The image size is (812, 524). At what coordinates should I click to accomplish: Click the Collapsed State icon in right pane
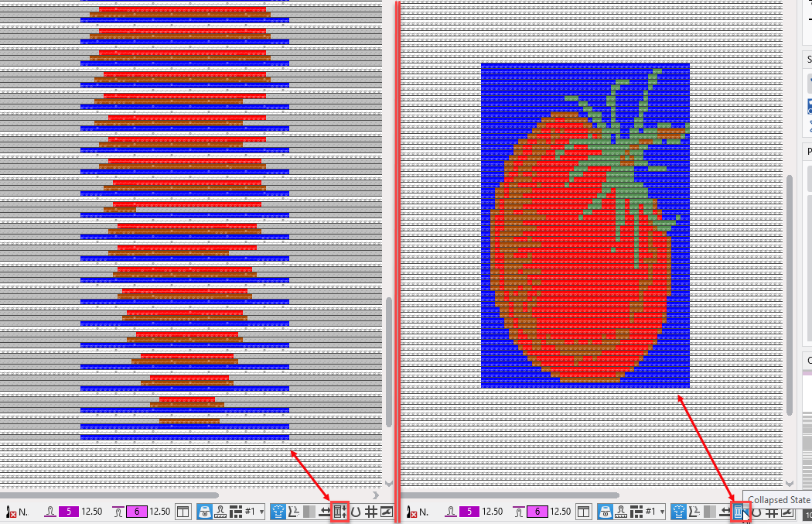(x=738, y=512)
